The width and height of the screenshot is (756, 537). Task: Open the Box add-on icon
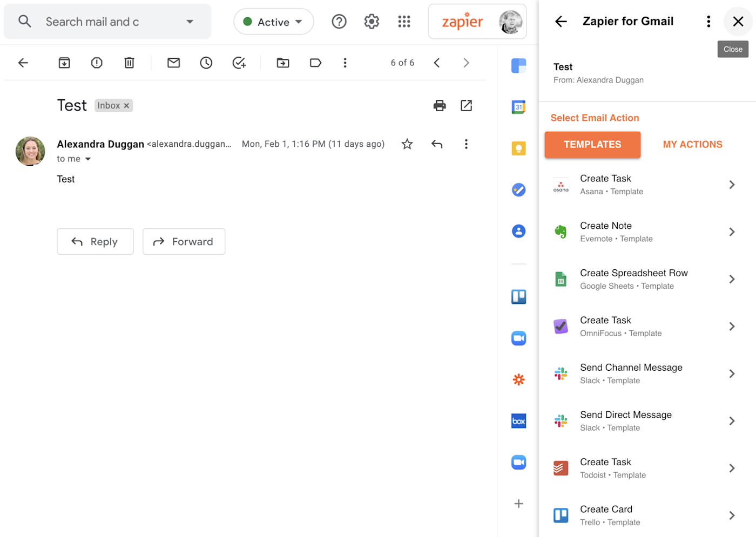[x=518, y=421]
